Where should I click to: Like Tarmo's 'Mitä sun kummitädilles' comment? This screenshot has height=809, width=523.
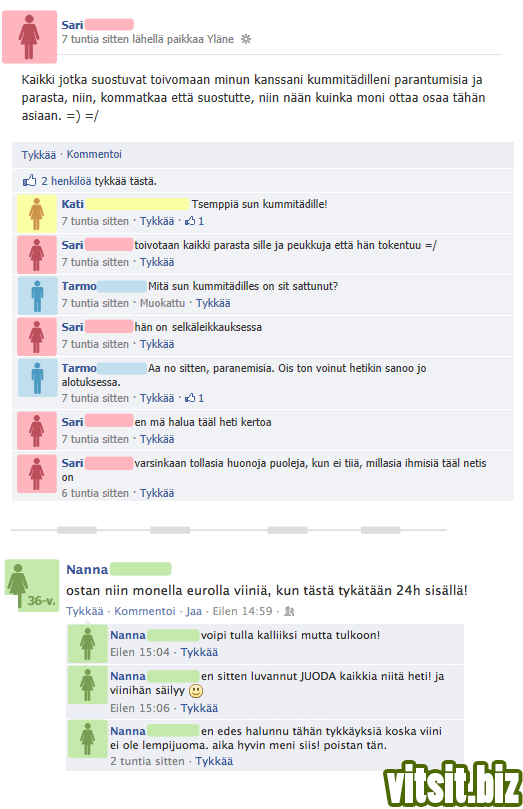(x=213, y=303)
